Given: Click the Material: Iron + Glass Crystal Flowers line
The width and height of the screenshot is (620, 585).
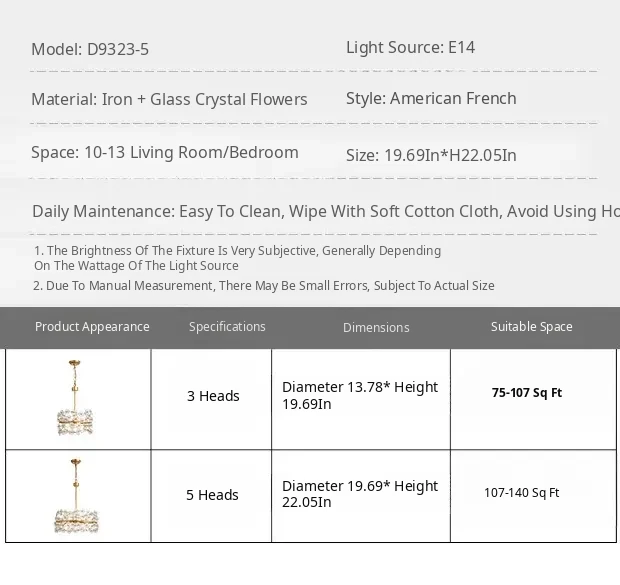Looking at the screenshot, I should (x=169, y=99).
